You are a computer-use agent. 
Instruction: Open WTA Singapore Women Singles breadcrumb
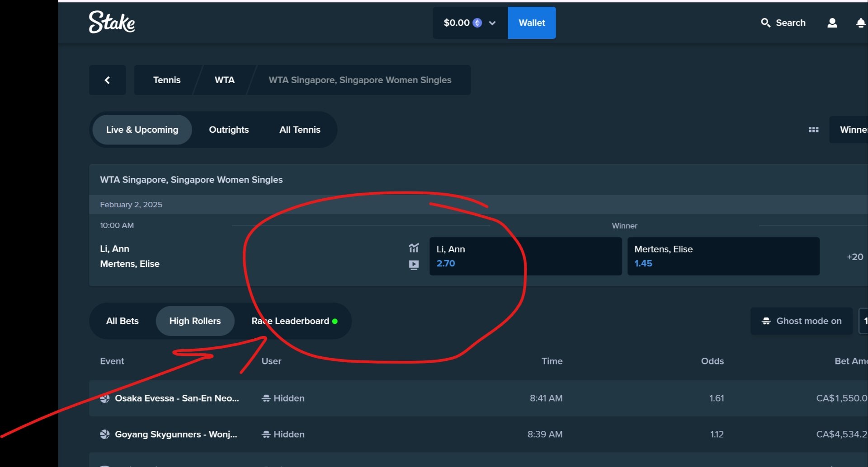[x=360, y=80]
